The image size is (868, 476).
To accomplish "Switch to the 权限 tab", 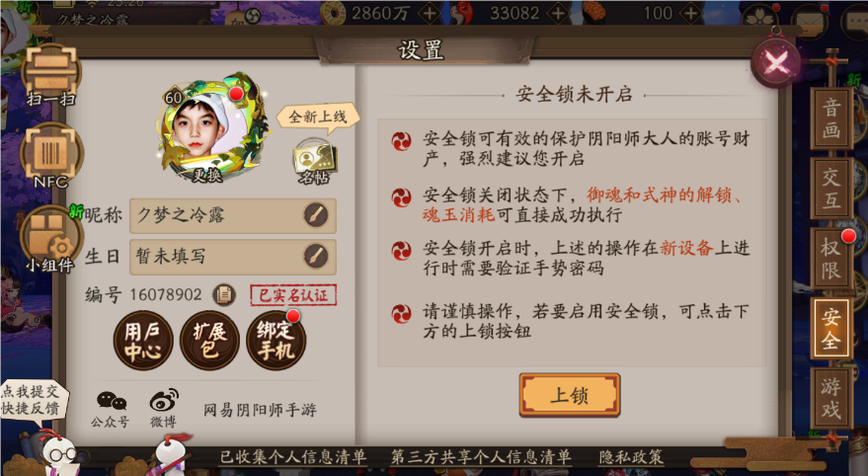I will [830, 259].
